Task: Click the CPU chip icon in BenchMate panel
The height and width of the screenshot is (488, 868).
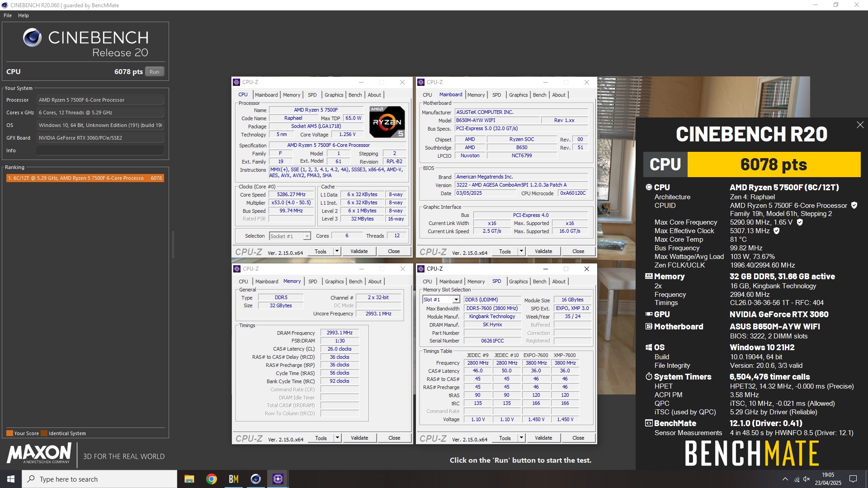Action: click(x=649, y=187)
